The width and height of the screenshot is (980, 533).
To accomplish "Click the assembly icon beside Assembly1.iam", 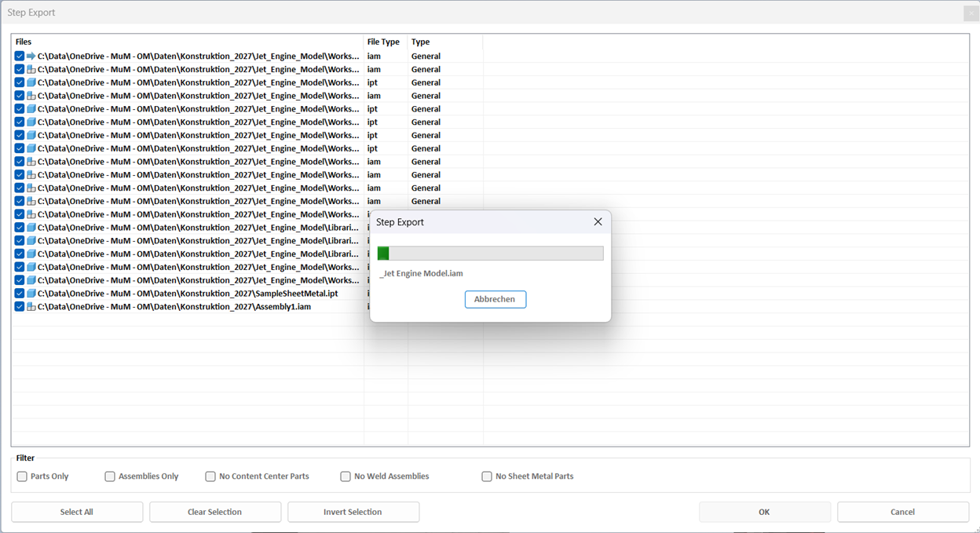I will click(31, 307).
